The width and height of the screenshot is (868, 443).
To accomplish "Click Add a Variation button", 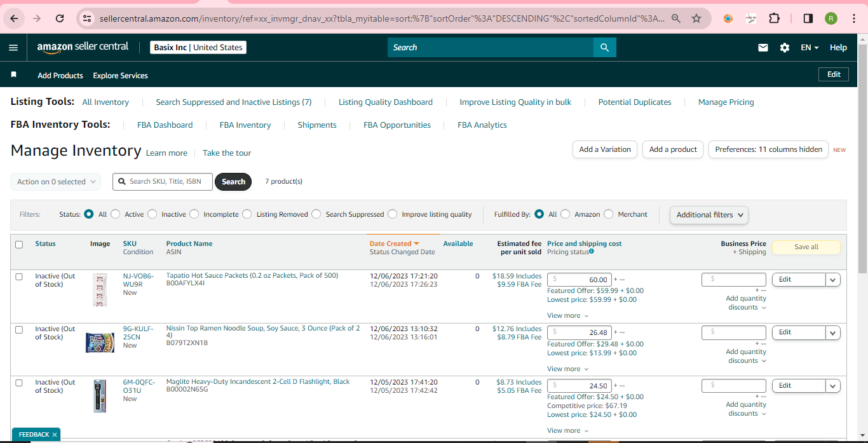I will [x=605, y=149].
